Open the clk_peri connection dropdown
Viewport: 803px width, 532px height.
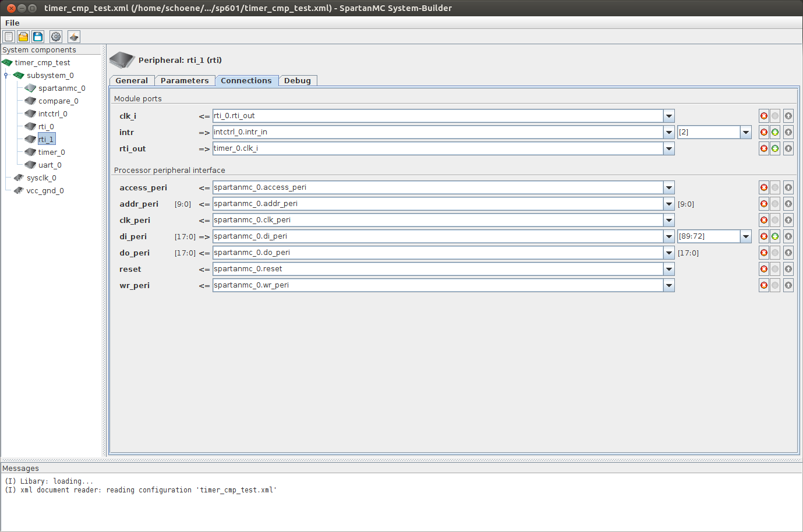669,220
